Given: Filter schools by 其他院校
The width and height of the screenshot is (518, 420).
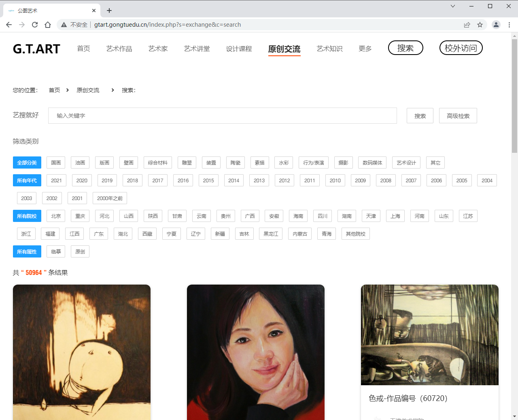Looking at the screenshot, I should coord(356,234).
